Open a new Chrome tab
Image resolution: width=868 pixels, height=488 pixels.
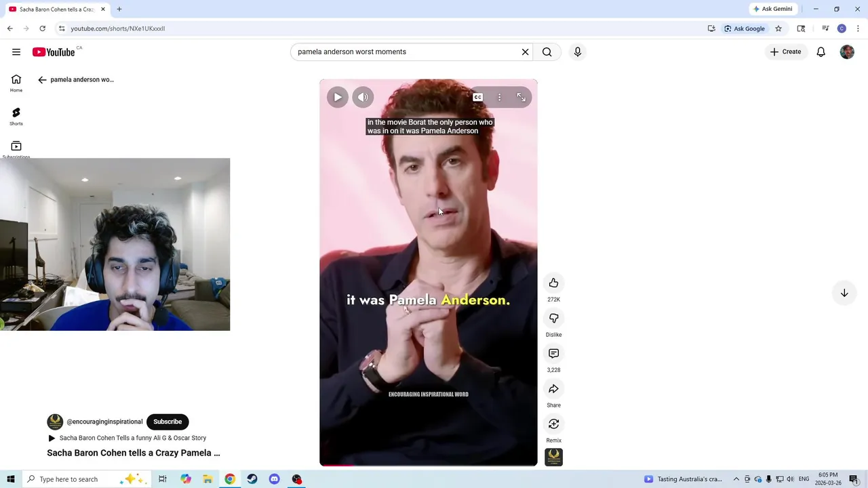(x=119, y=9)
